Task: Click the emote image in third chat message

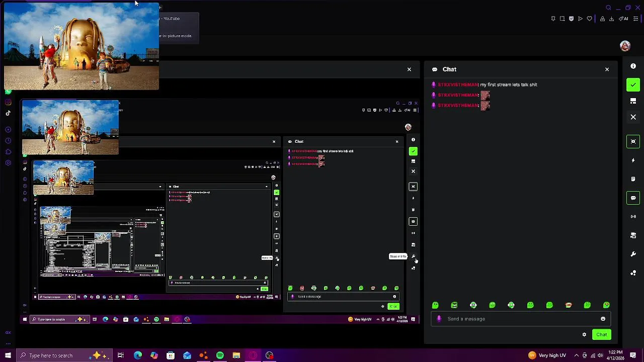Action: 485,105
